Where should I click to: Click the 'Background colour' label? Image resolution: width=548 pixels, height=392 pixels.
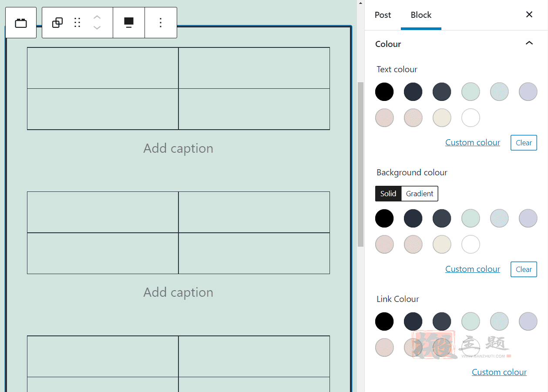pyautogui.click(x=412, y=172)
